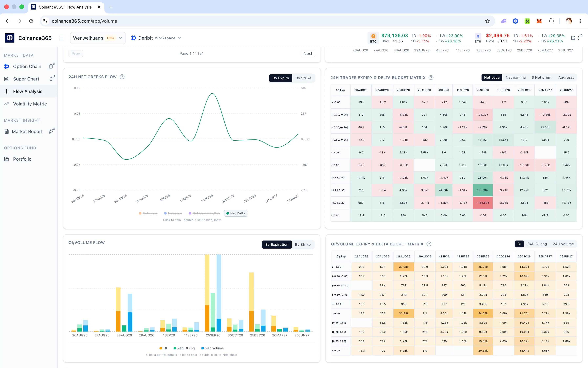Select By Strike in OI/Volume Flow
The width and height of the screenshot is (588, 368).
[x=303, y=244]
